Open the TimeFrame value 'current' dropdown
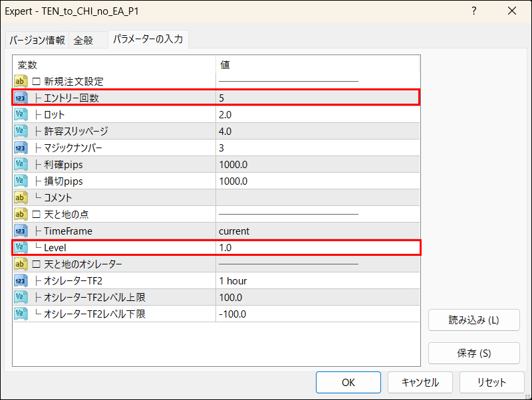 pyautogui.click(x=318, y=231)
